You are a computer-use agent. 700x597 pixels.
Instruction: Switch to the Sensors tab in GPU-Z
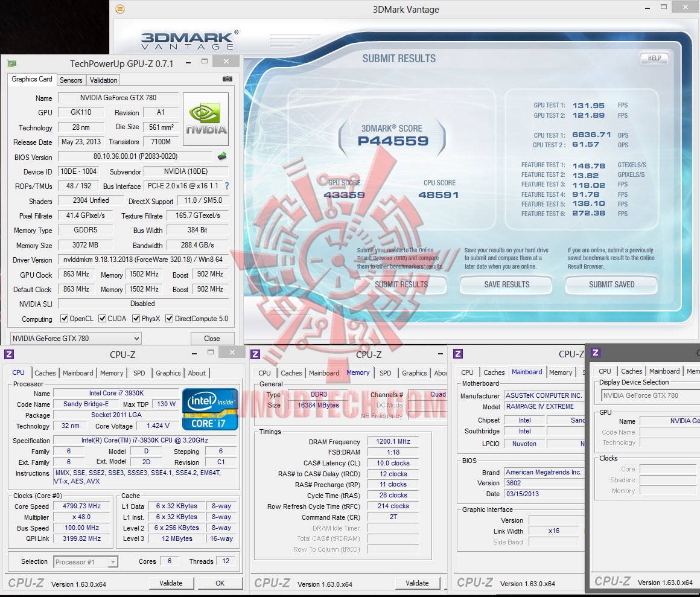click(71, 80)
